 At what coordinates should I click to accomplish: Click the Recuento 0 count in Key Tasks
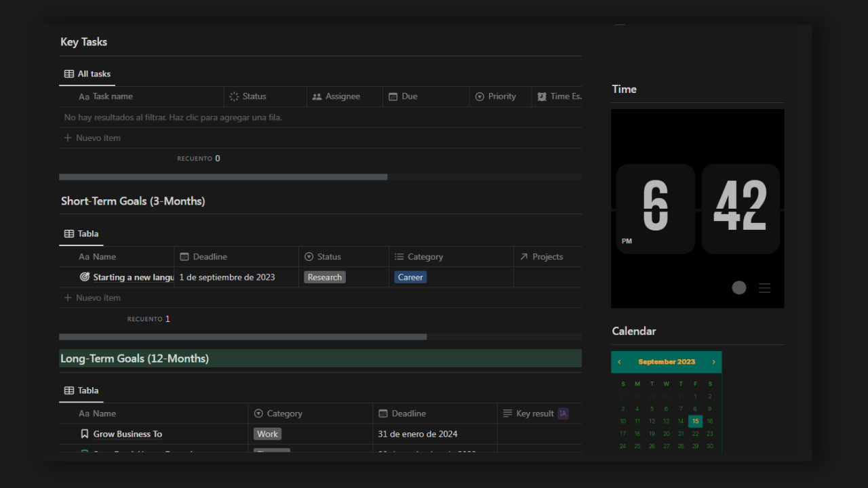pyautogui.click(x=199, y=159)
